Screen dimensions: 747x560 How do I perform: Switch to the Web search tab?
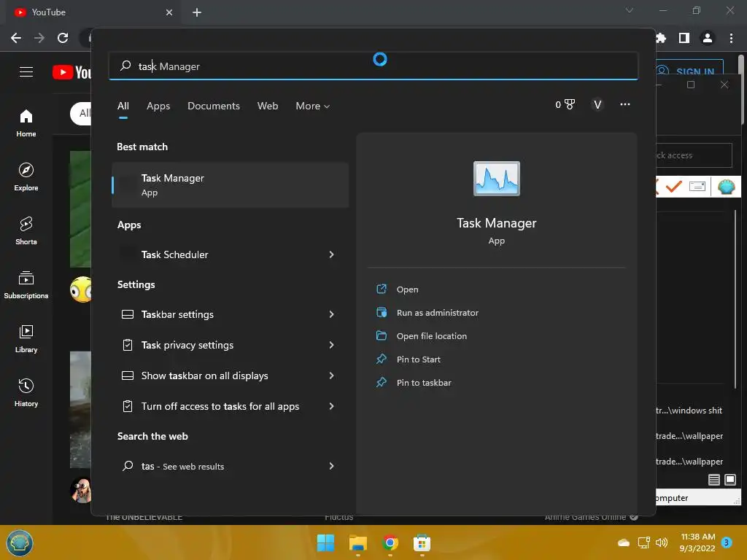coord(267,106)
